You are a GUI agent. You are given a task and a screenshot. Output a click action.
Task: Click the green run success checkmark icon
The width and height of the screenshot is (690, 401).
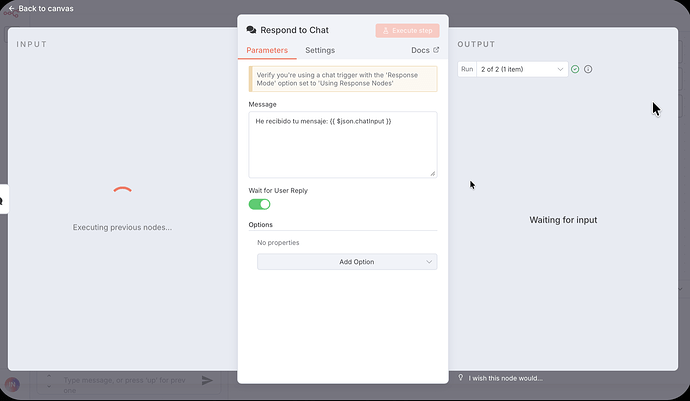coord(575,69)
